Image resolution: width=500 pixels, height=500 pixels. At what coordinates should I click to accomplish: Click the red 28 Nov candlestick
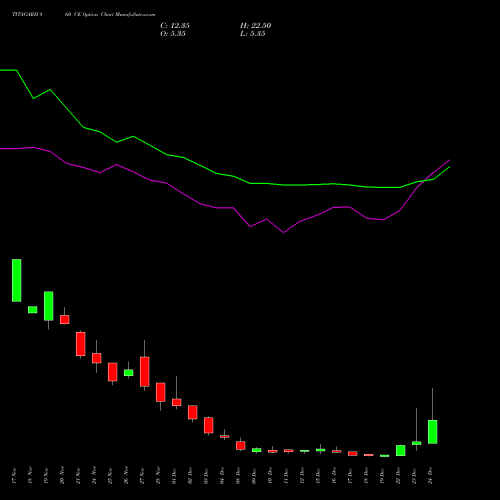point(161,392)
